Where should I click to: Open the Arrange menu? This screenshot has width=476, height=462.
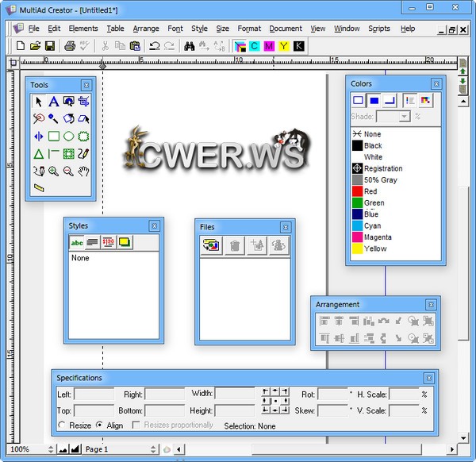(146, 29)
